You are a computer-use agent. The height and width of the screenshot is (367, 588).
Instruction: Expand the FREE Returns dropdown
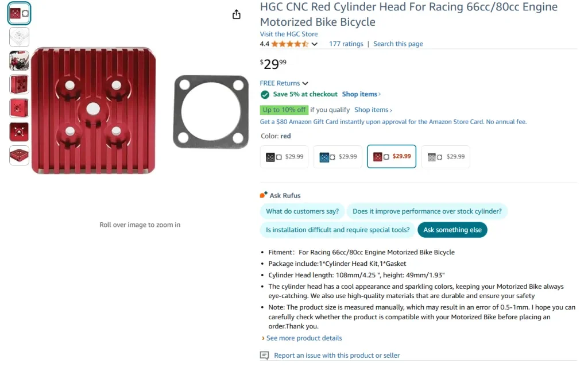305,83
